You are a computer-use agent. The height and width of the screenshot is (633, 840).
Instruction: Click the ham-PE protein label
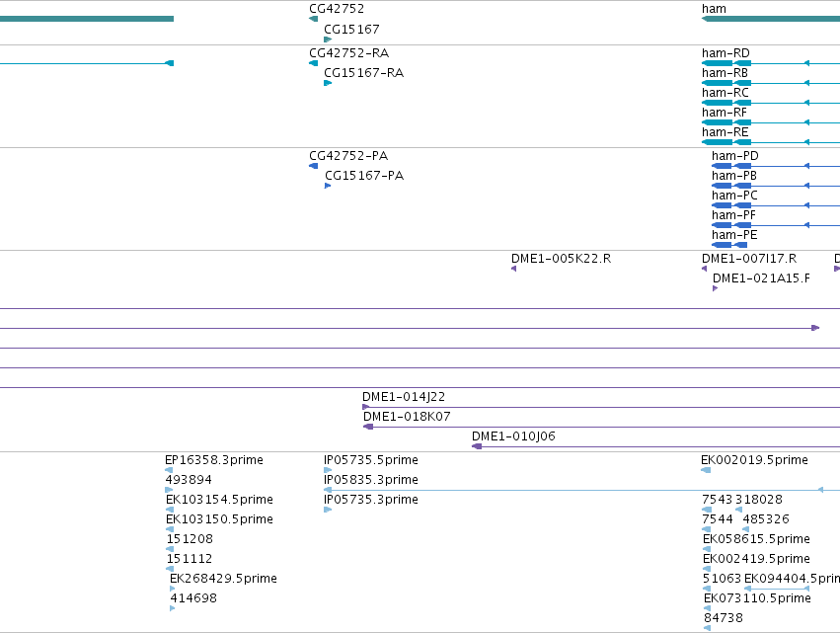(x=734, y=235)
